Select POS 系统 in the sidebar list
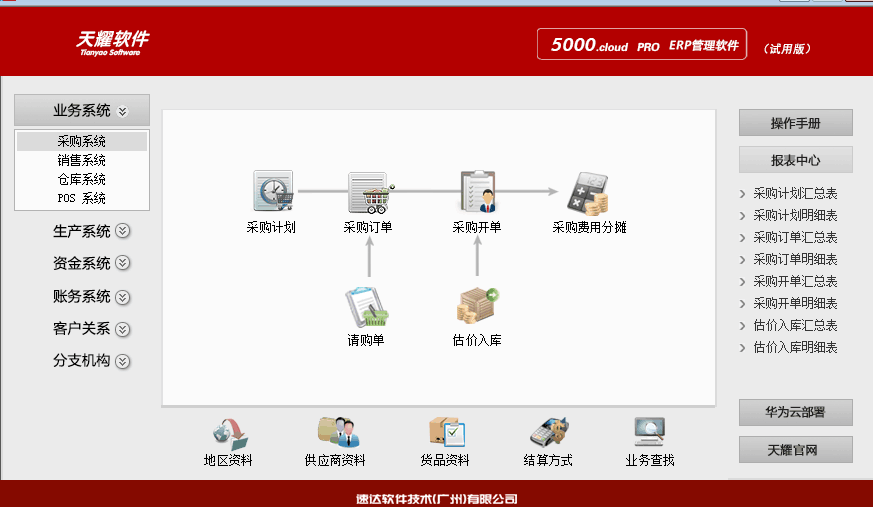Image resolution: width=873 pixels, height=507 pixels. tap(82, 198)
